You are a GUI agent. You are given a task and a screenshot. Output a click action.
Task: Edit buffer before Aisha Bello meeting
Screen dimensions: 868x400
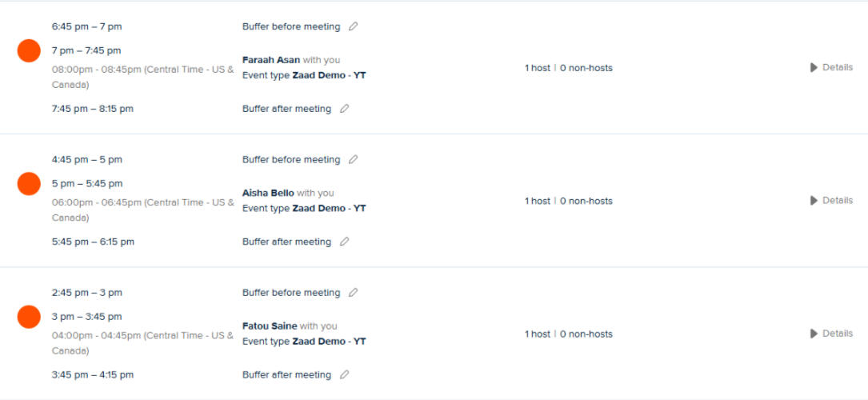pyautogui.click(x=353, y=159)
